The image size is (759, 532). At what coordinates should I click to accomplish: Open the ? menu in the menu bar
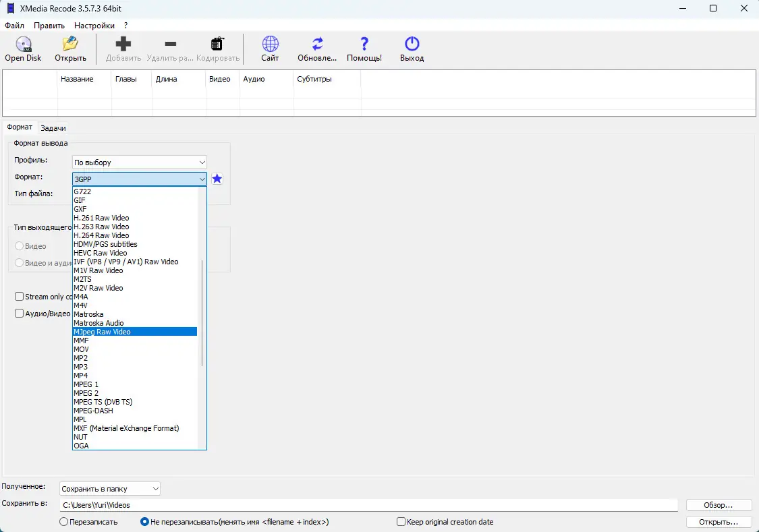126,26
